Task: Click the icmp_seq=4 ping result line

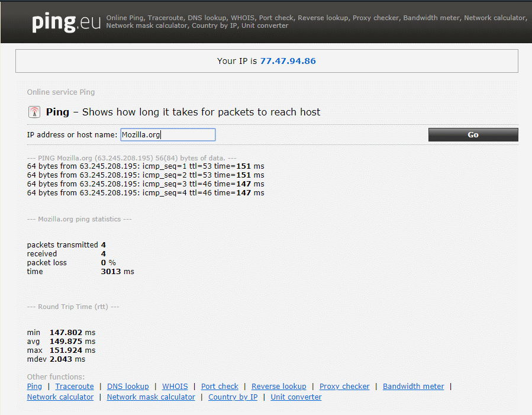Action: pyautogui.click(x=146, y=193)
